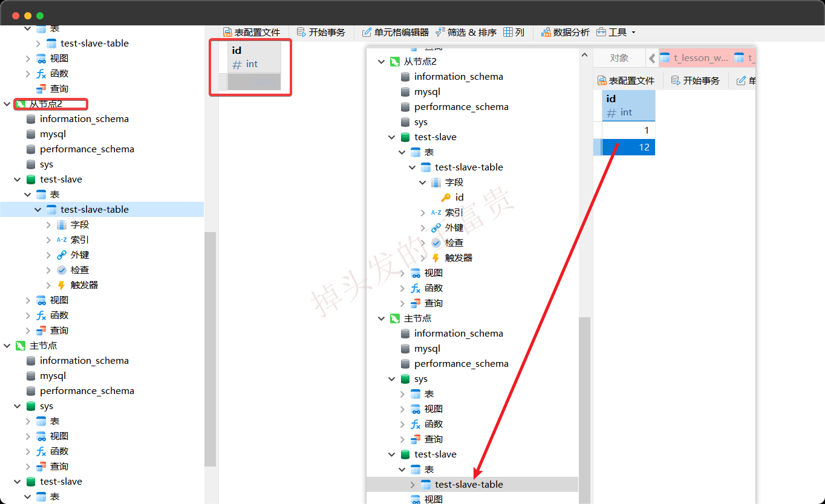Click 字段 fields icon in left sidebar

click(x=62, y=225)
